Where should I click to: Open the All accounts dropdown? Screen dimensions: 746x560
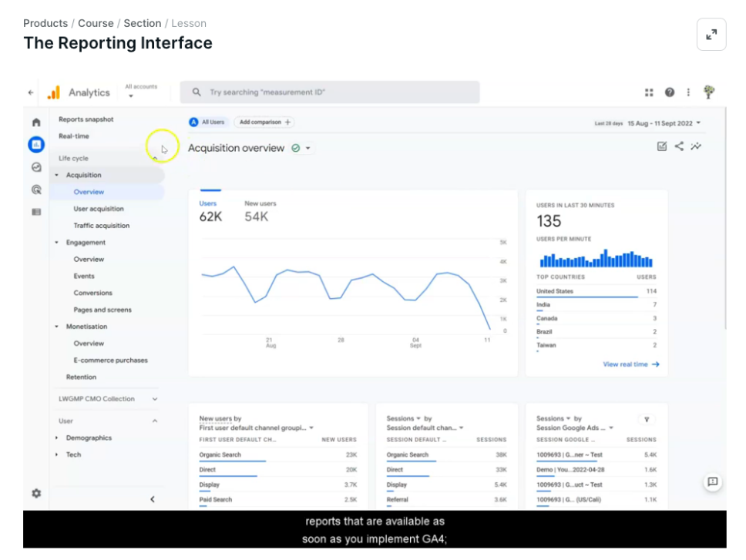tap(140, 92)
